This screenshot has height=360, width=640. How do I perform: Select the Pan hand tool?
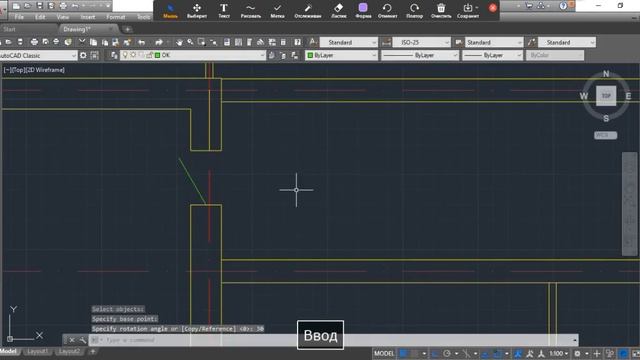(179, 42)
